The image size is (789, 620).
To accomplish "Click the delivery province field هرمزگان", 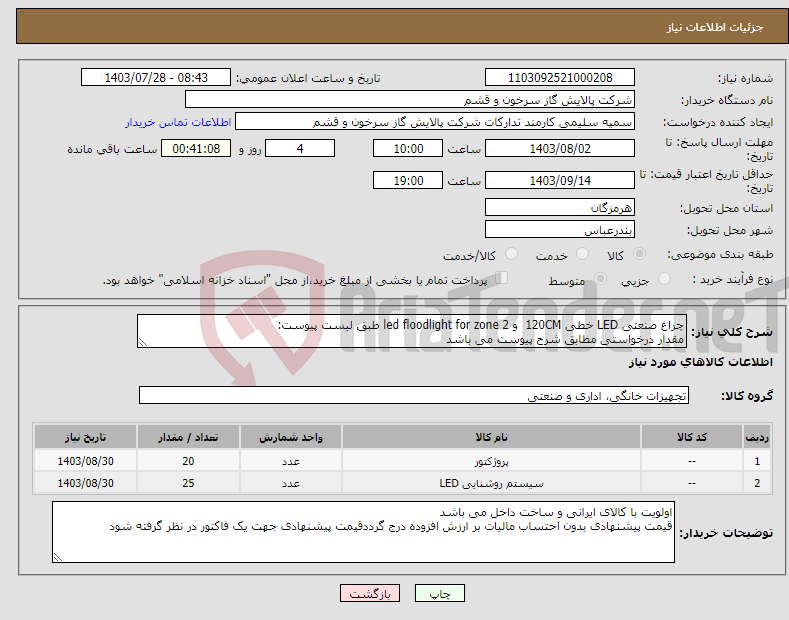I will pos(560,207).
